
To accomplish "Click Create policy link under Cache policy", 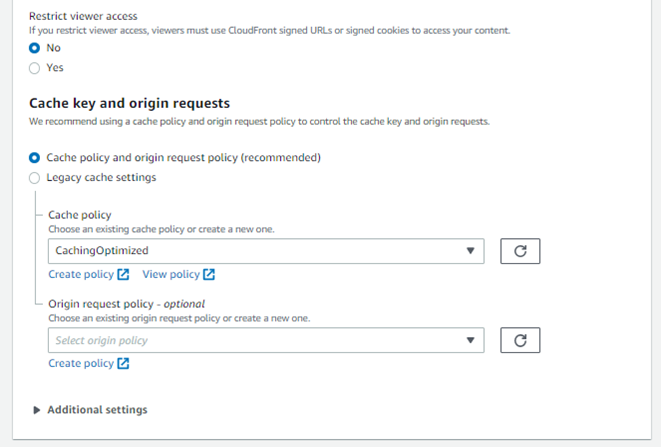I will pos(81,275).
